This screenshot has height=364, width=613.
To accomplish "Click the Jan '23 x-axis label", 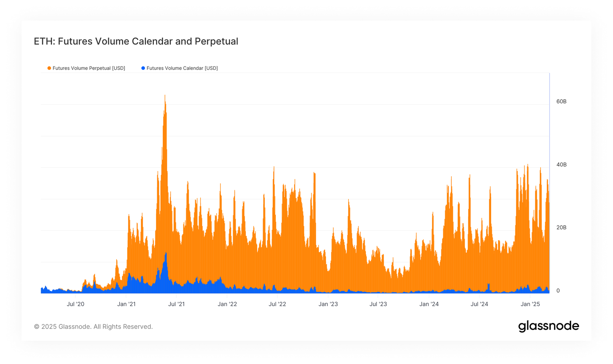I will tap(328, 304).
